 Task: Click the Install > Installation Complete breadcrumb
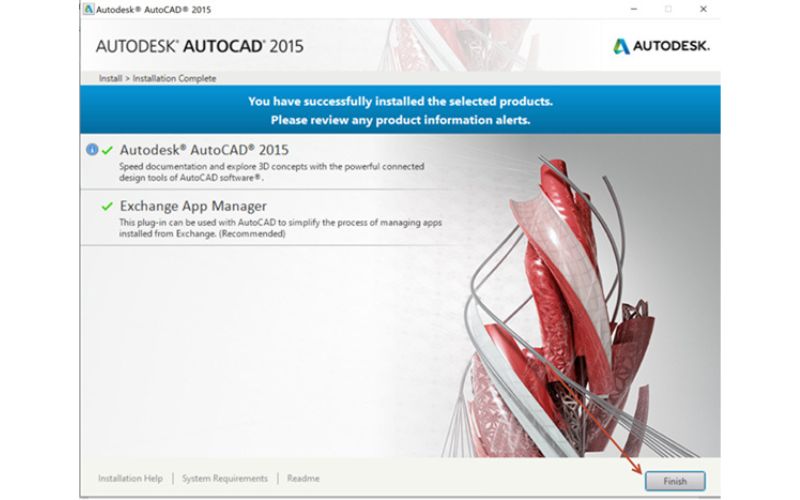pyautogui.click(x=157, y=79)
